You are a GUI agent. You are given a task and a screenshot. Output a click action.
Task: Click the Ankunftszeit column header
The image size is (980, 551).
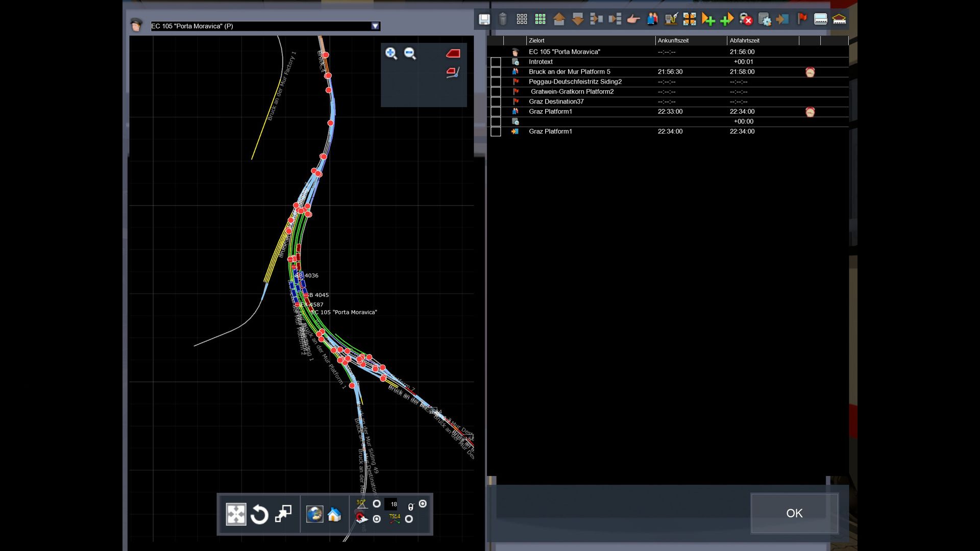click(673, 40)
